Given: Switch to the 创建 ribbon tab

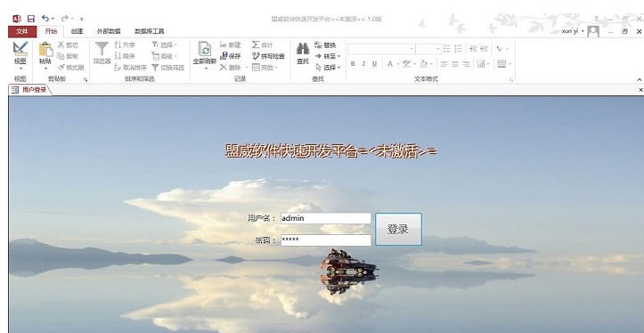Looking at the screenshot, I should 77,31.
